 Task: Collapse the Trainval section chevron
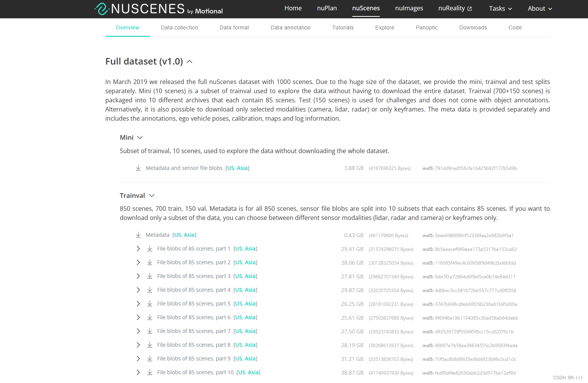pos(152,196)
